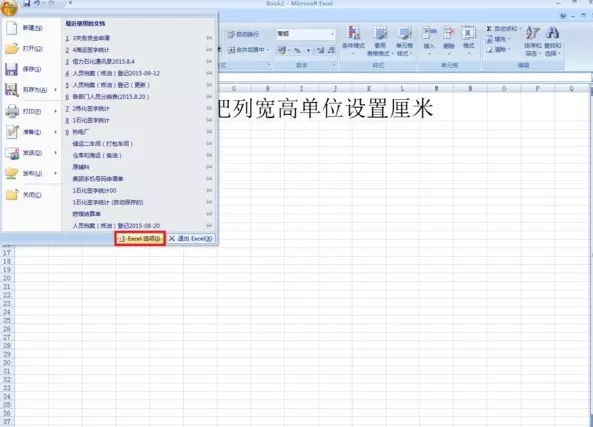Image resolution: width=593 pixels, height=427 pixels.
Task: Click the round Office button
Action: point(9,7)
